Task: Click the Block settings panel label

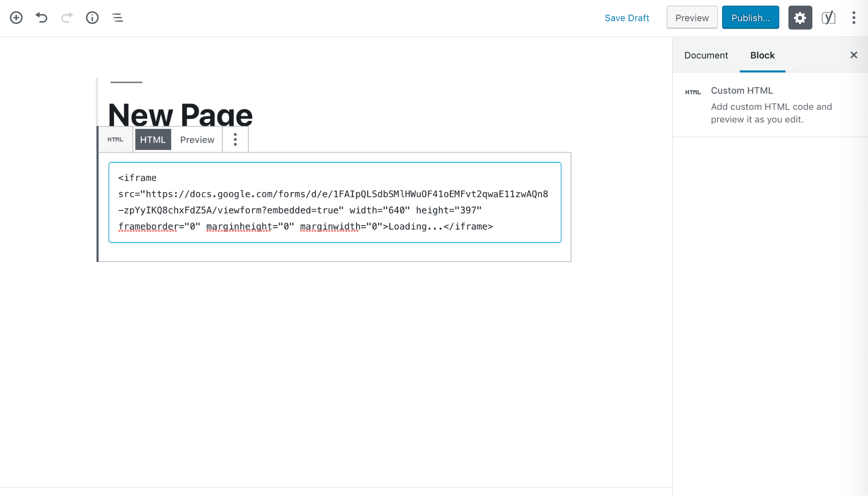Action: pyautogui.click(x=762, y=55)
